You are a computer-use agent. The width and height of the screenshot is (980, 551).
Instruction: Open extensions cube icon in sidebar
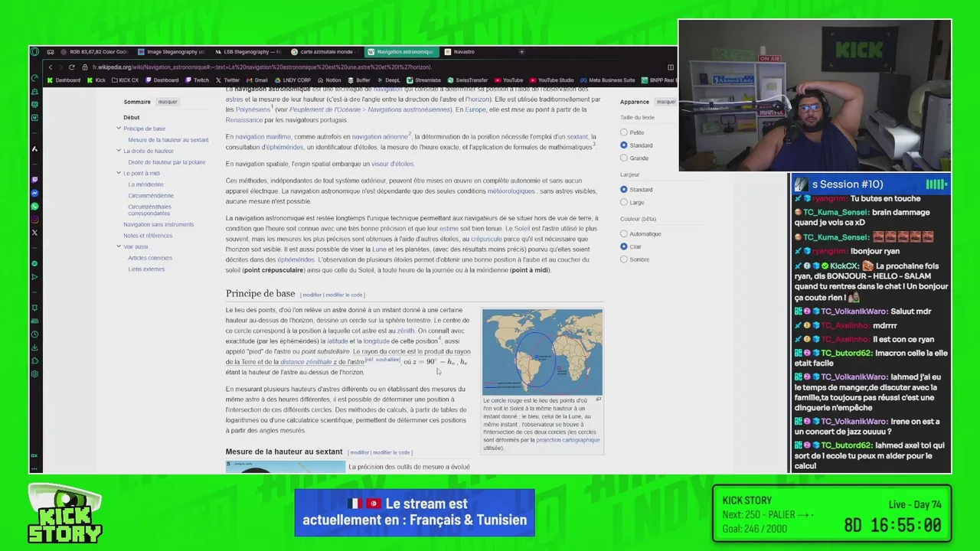34,360
